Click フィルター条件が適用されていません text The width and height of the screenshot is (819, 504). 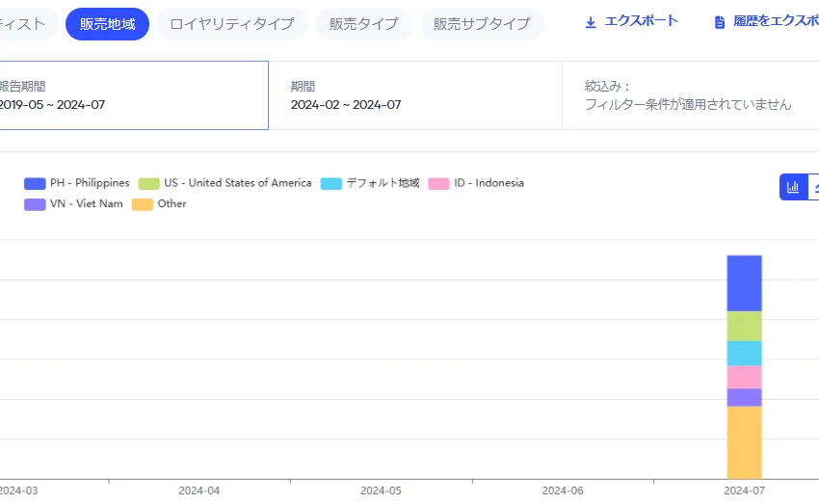coord(688,104)
